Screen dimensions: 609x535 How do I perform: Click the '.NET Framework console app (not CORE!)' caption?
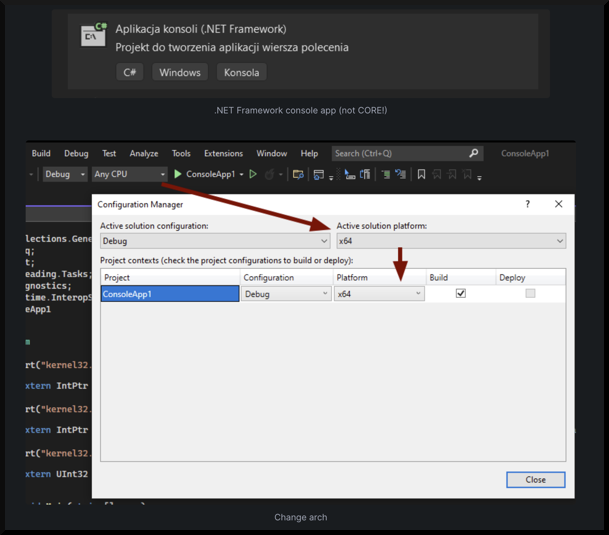coord(301,110)
